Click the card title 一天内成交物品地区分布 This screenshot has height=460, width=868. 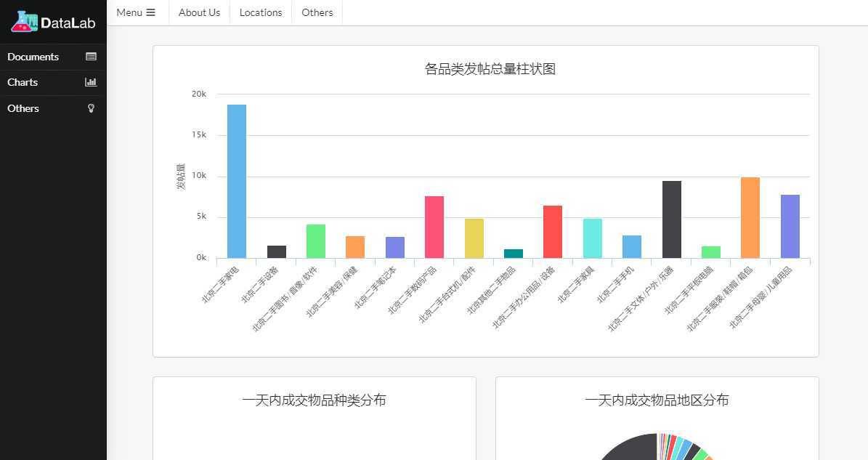pos(657,400)
